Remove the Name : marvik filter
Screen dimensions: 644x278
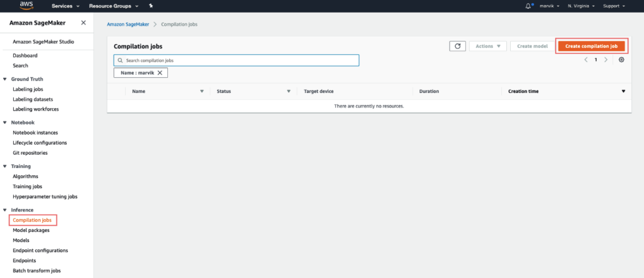160,73
